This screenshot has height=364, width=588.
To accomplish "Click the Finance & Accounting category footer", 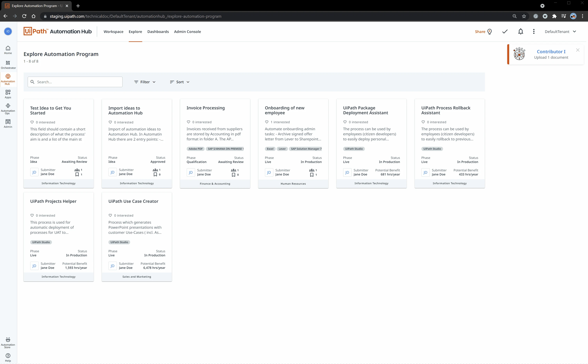I will (215, 184).
